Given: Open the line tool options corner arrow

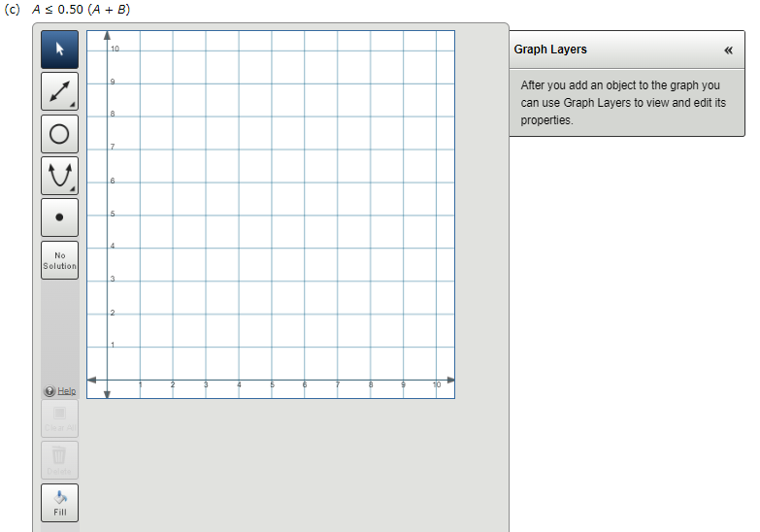Looking at the screenshot, I should pyautogui.click(x=73, y=104).
